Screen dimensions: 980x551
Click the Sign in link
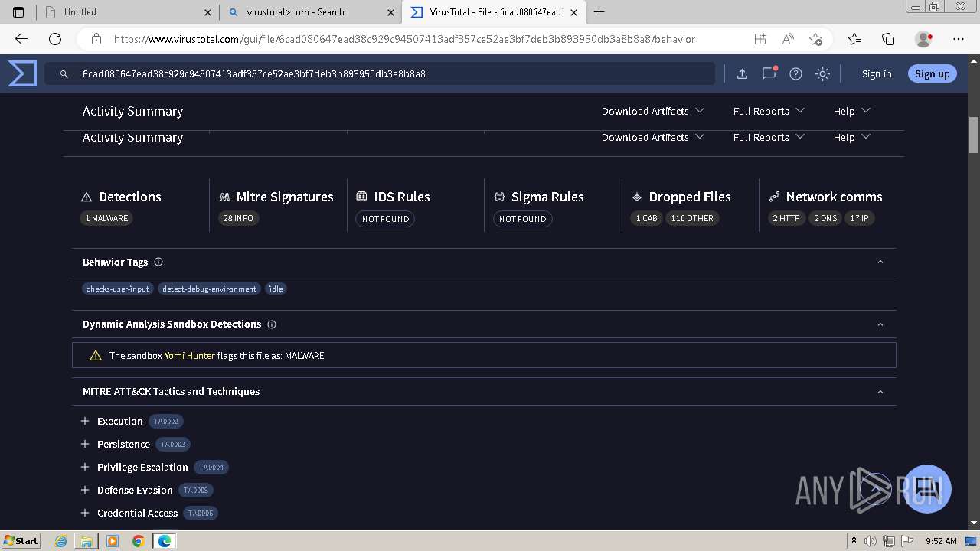pyautogui.click(x=877, y=73)
